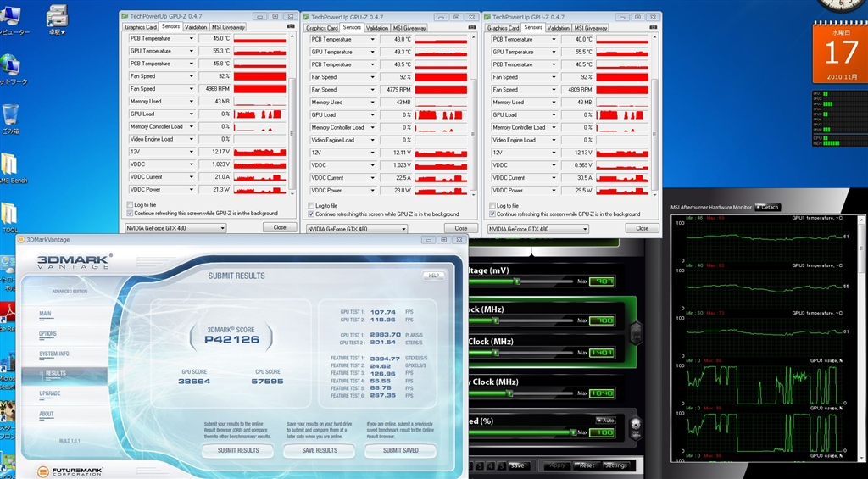Click the 1401 shader clock value field
868x479 pixels.
[602, 352]
